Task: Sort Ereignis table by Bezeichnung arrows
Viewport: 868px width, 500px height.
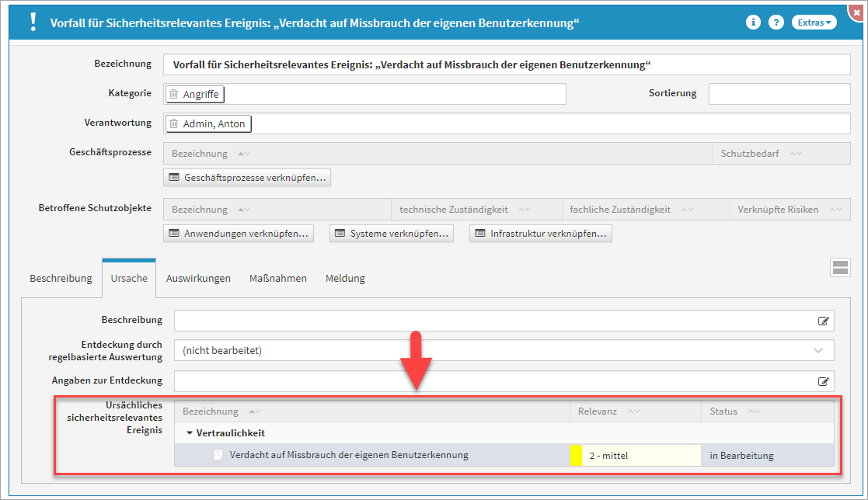Action: click(255, 411)
